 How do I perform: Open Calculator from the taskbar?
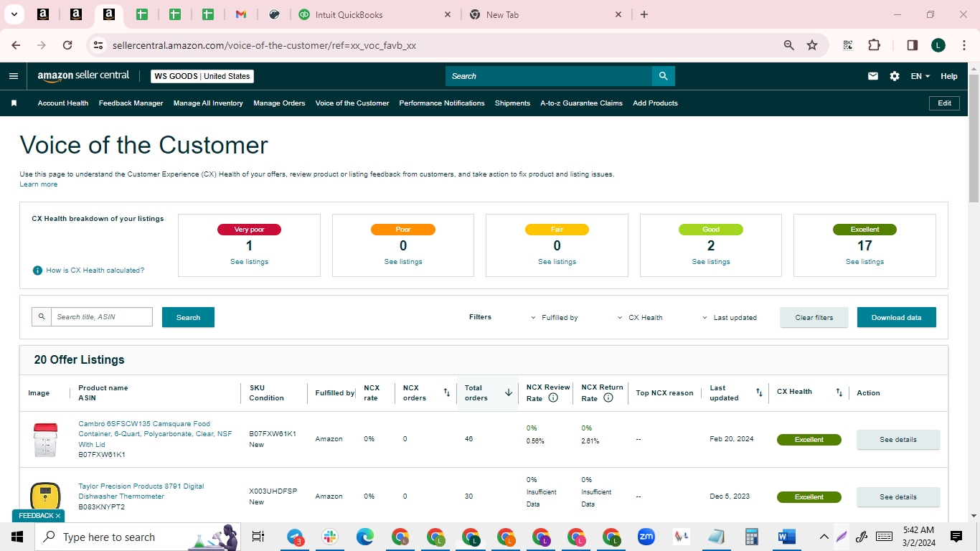pyautogui.click(x=752, y=537)
